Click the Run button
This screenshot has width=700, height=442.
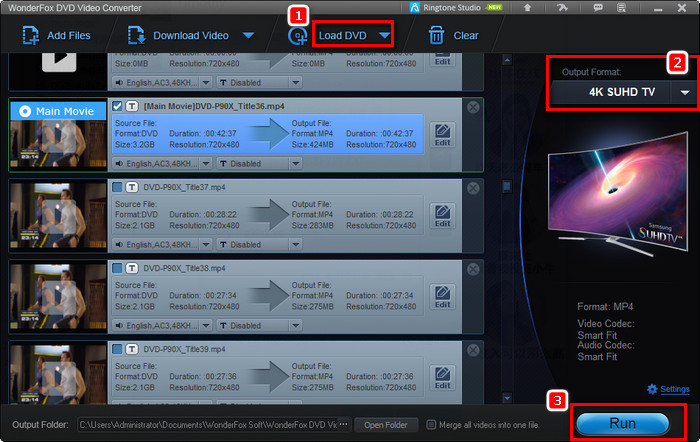(623, 423)
